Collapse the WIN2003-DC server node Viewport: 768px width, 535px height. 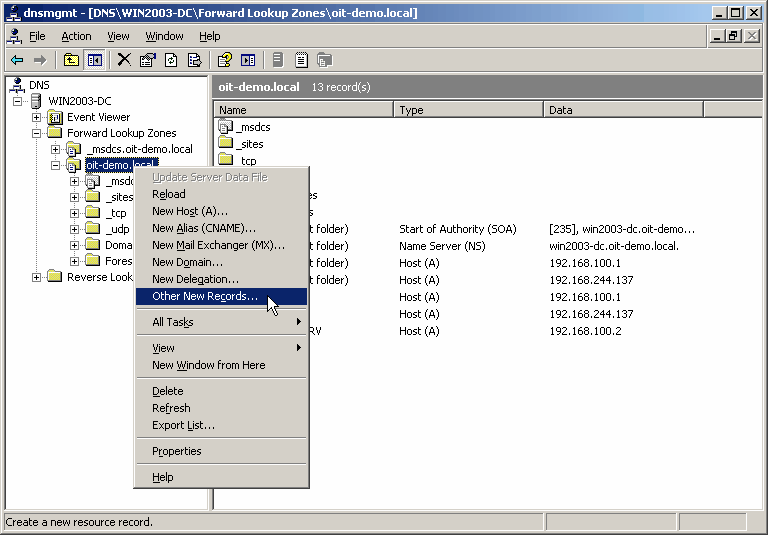point(19,101)
